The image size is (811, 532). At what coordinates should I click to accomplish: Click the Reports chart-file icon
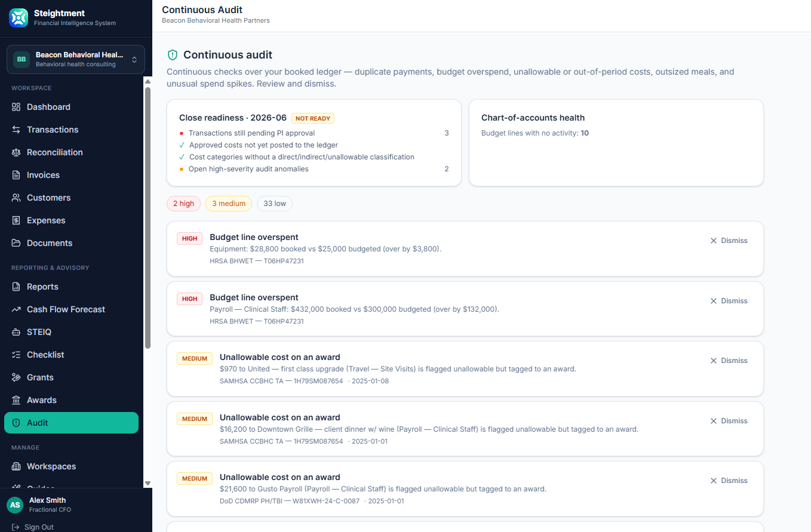tap(16, 287)
